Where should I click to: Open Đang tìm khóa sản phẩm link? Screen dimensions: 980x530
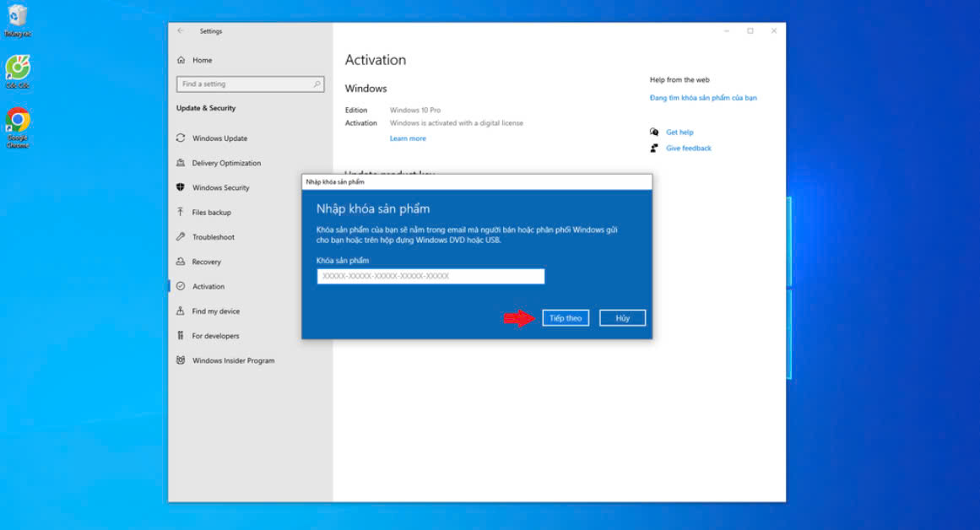pos(703,98)
